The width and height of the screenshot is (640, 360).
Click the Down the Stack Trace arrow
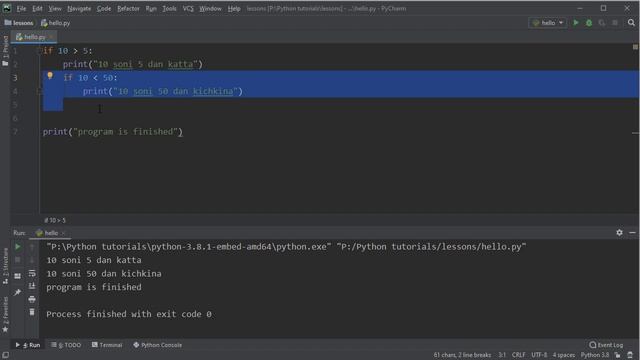[x=32, y=260]
